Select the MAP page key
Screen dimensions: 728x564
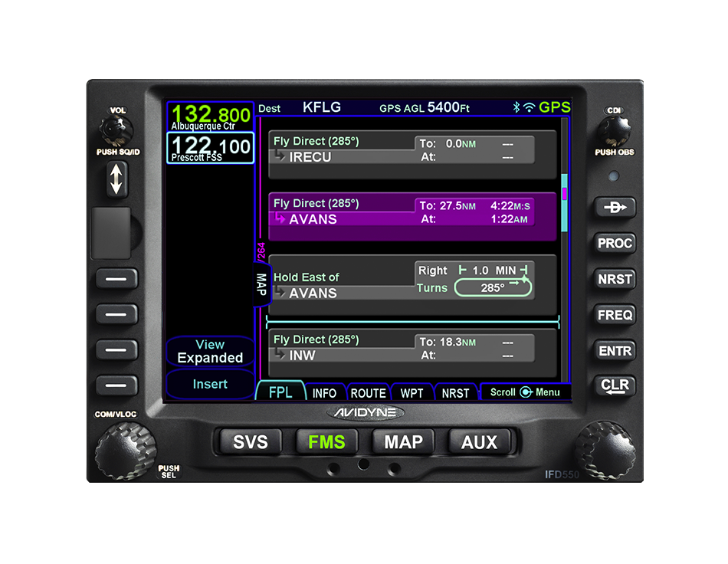[403, 441]
